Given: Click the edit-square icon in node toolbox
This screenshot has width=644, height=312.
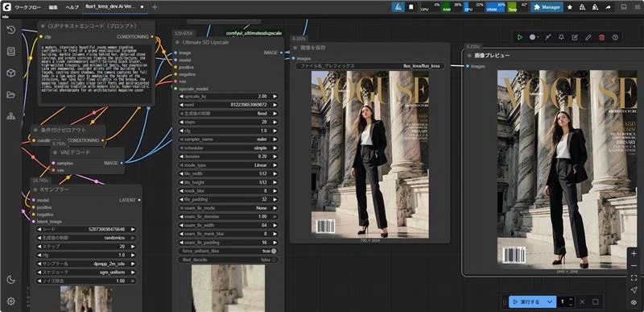Looking at the screenshot, I should pyautogui.click(x=575, y=37).
